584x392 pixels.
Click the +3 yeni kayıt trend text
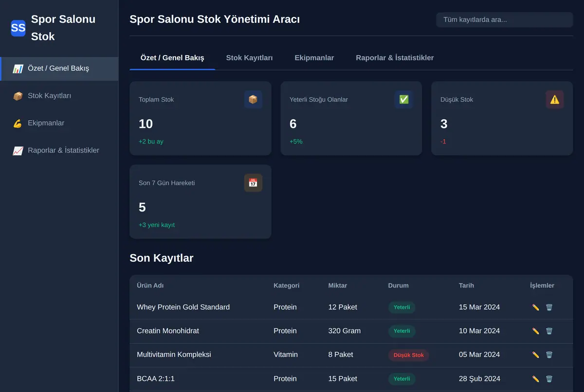click(157, 225)
